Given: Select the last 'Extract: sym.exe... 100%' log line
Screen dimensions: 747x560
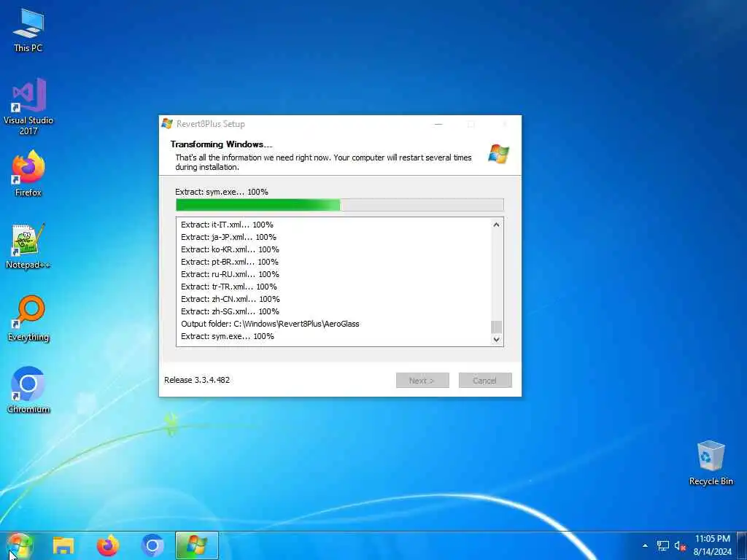Looking at the screenshot, I should point(228,336).
